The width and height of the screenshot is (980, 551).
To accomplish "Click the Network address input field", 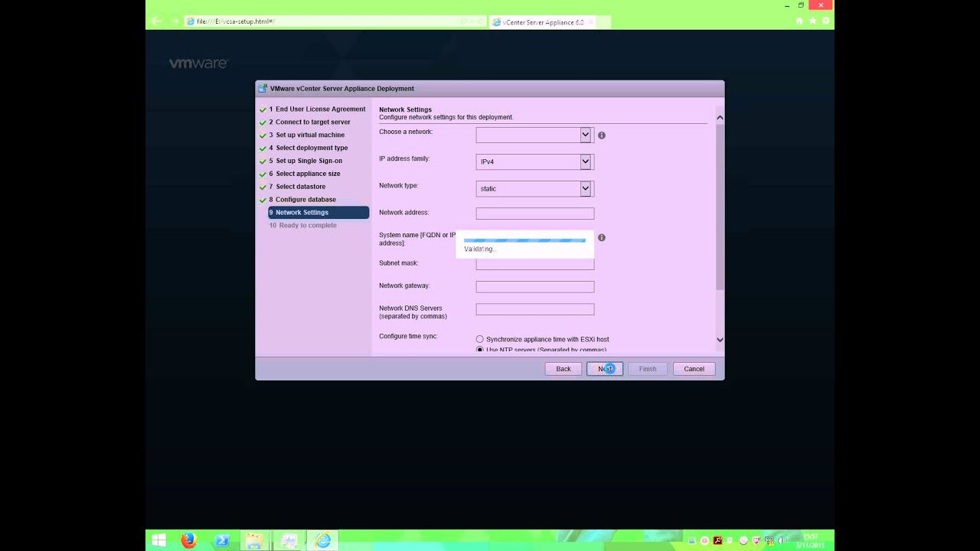I will coord(534,214).
